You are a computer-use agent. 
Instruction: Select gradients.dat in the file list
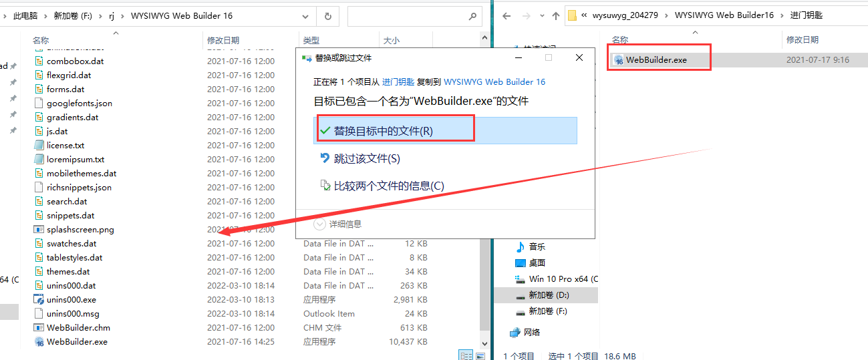72,117
